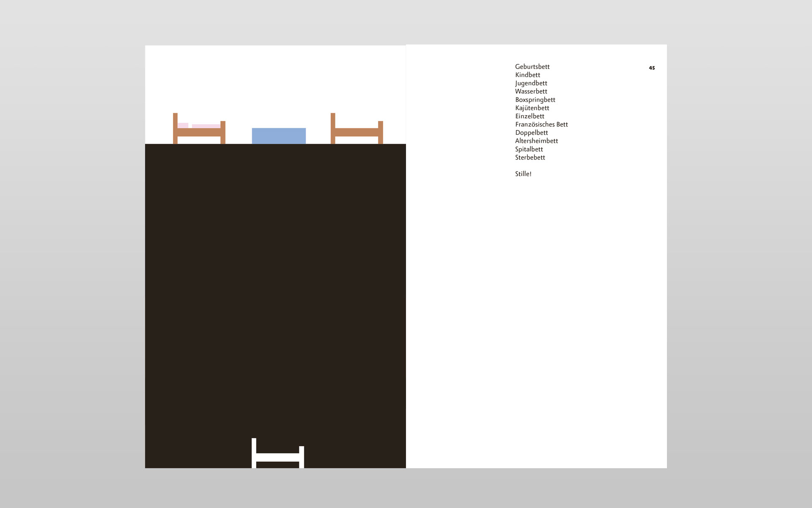Click the white bed outline at bottom
Viewport: 812px width, 508px height.
[x=278, y=457]
